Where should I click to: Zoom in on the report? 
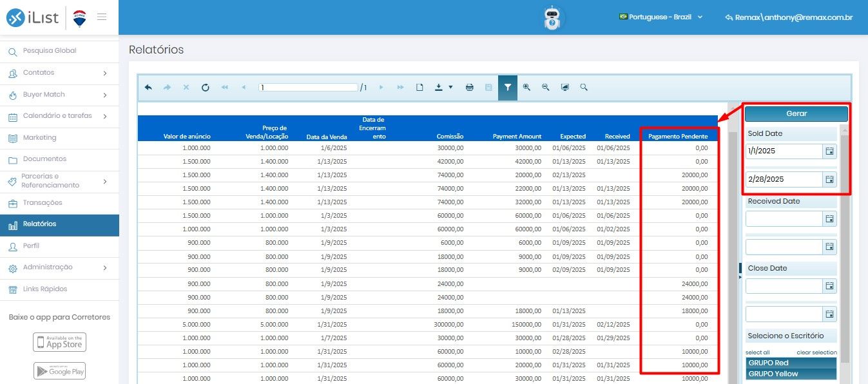pyautogui.click(x=526, y=88)
